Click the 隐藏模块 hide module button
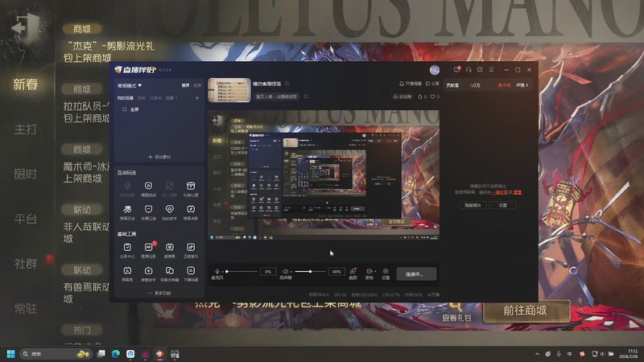The image size is (644, 362). (x=473, y=205)
